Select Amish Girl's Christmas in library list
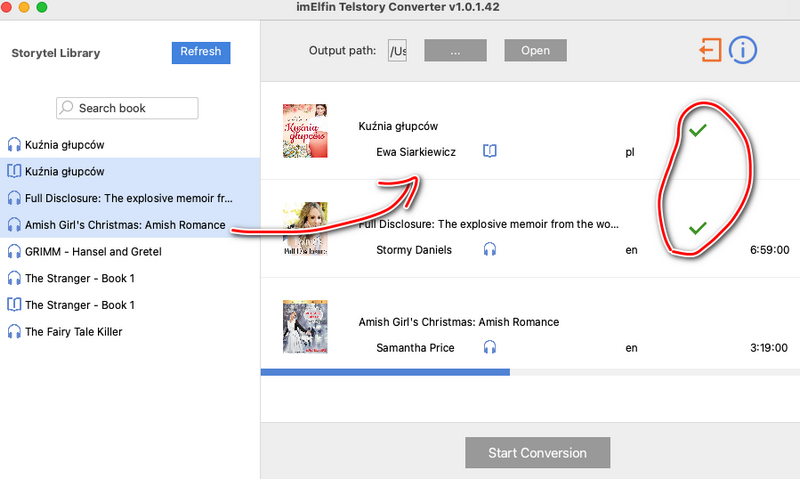 130,224
